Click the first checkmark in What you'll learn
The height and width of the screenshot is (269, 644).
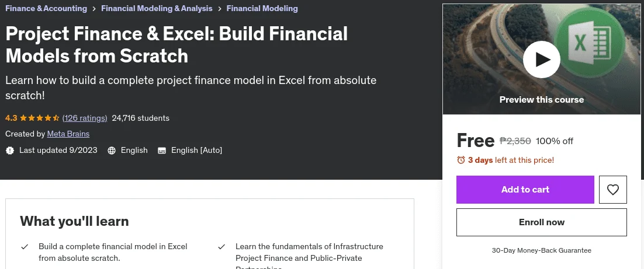tap(25, 247)
